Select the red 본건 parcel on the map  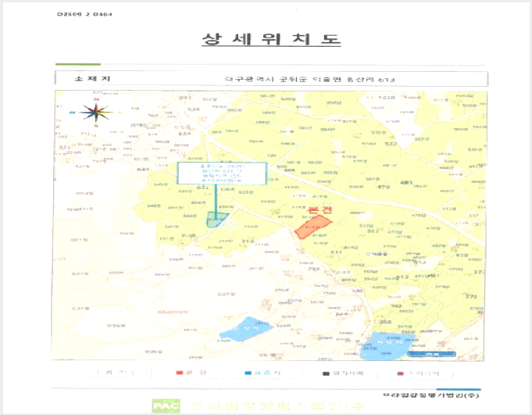(x=312, y=227)
